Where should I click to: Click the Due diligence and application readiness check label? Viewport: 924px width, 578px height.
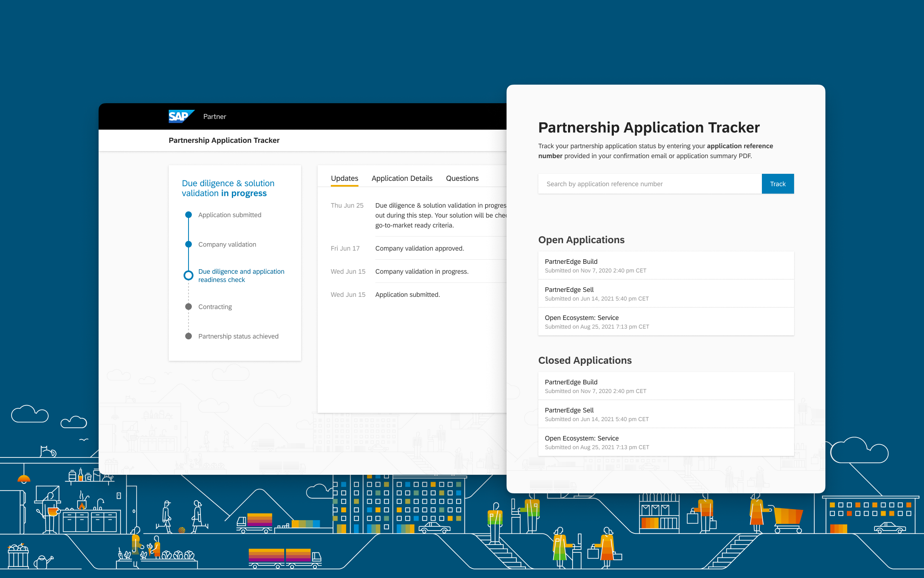pyautogui.click(x=241, y=275)
